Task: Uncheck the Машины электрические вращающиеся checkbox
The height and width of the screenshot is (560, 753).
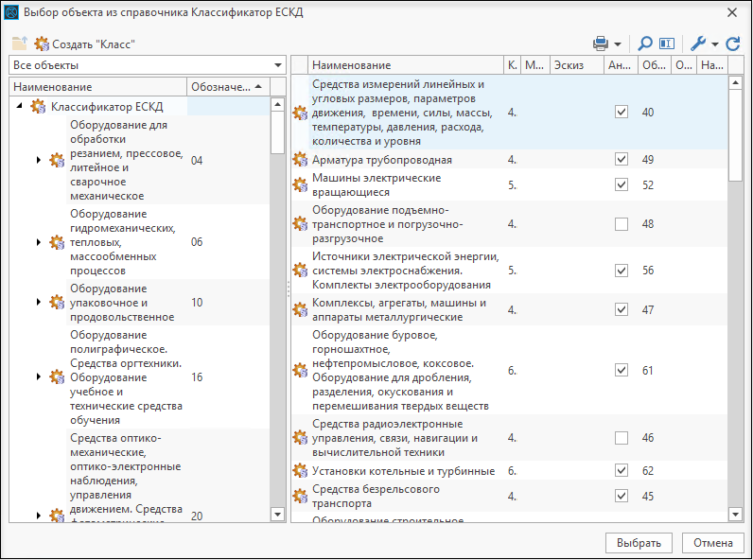Action: click(x=622, y=184)
